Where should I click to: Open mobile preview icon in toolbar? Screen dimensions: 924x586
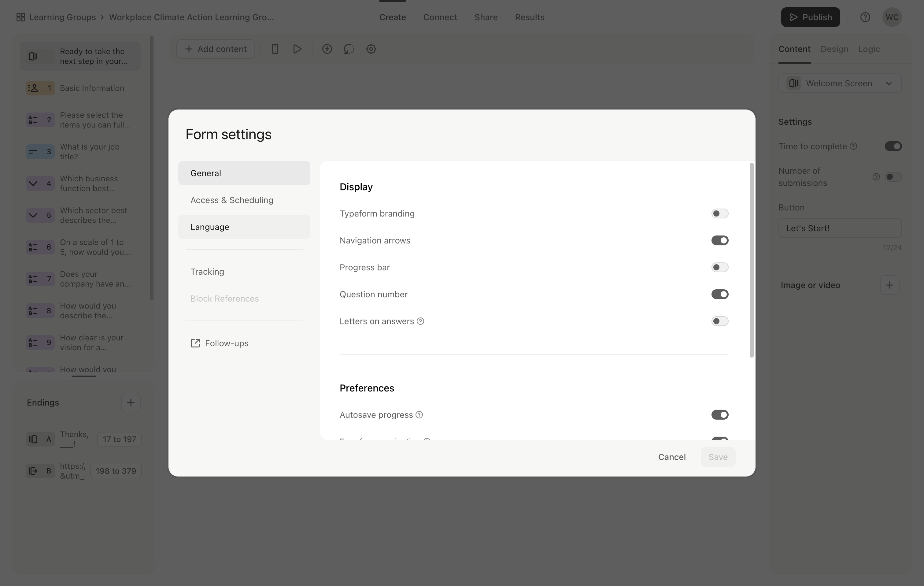pyautogui.click(x=275, y=49)
